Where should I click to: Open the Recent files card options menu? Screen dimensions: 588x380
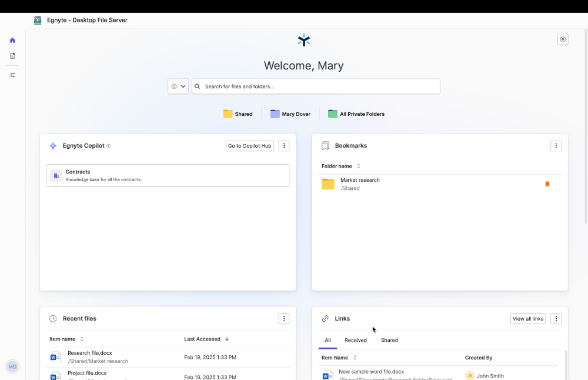click(x=284, y=318)
